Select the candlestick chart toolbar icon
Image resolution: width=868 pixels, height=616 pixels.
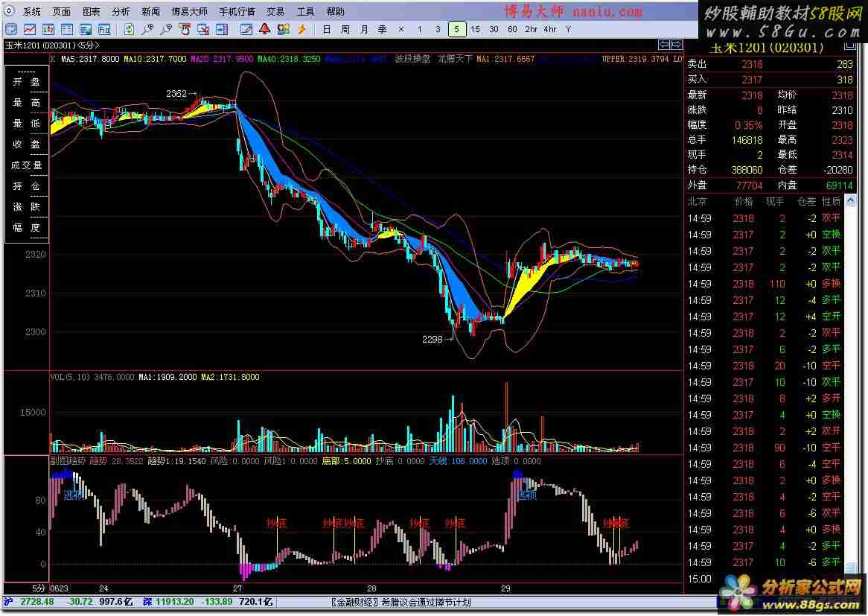click(48, 29)
